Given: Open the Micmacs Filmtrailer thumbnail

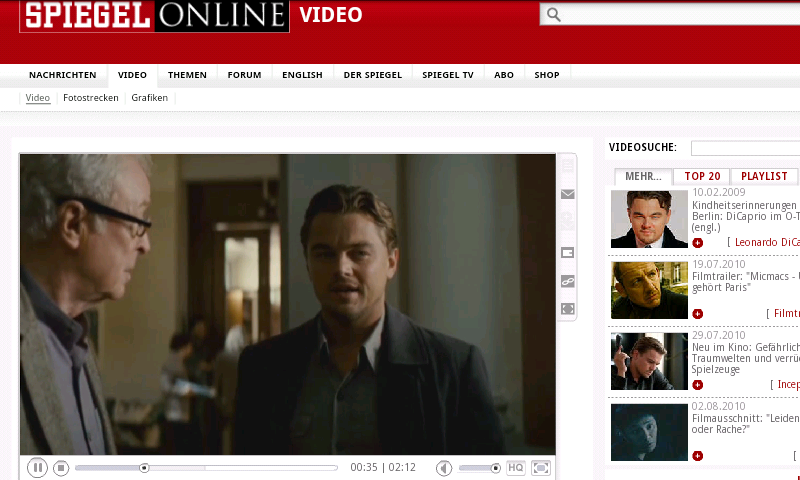Looking at the screenshot, I should [649, 290].
